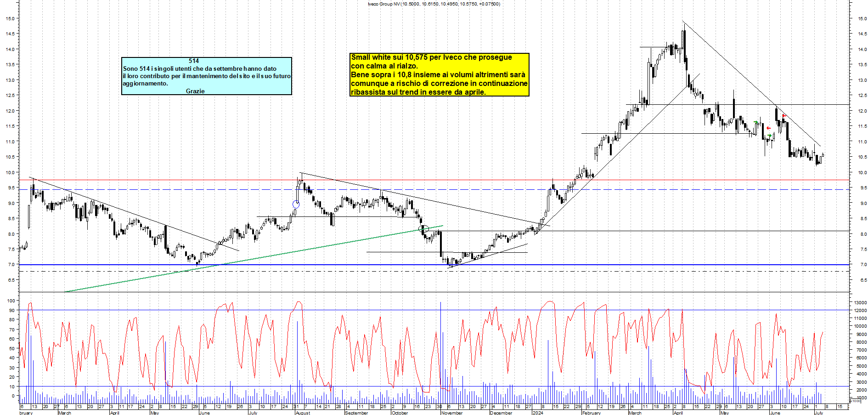This screenshot has height=415, width=868.
Task: Click the yellow 'Small white sui 10,575' annotation
Action: 440,74
